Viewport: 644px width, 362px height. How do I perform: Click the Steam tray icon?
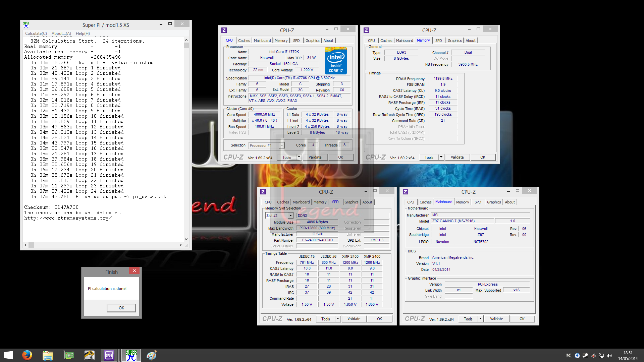point(585,356)
